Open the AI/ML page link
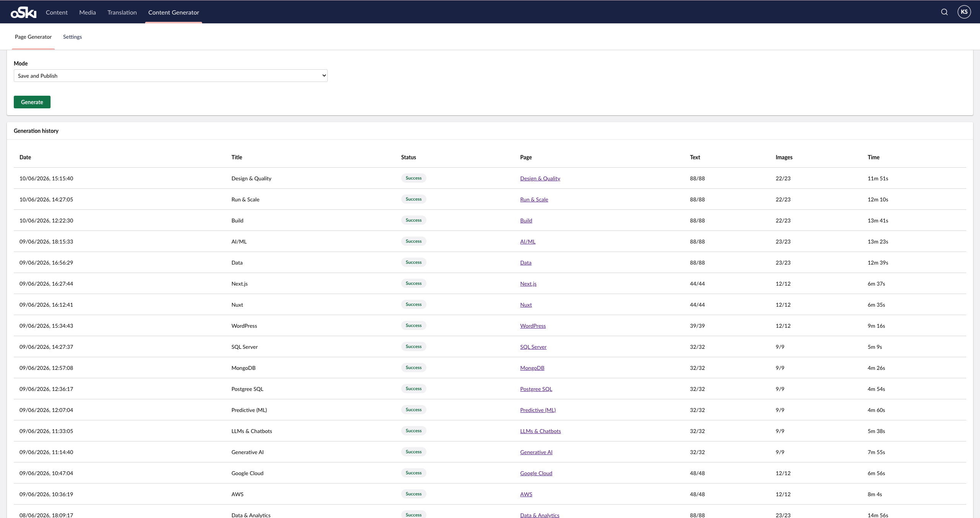Image resolution: width=980 pixels, height=518 pixels. tap(528, 242)
